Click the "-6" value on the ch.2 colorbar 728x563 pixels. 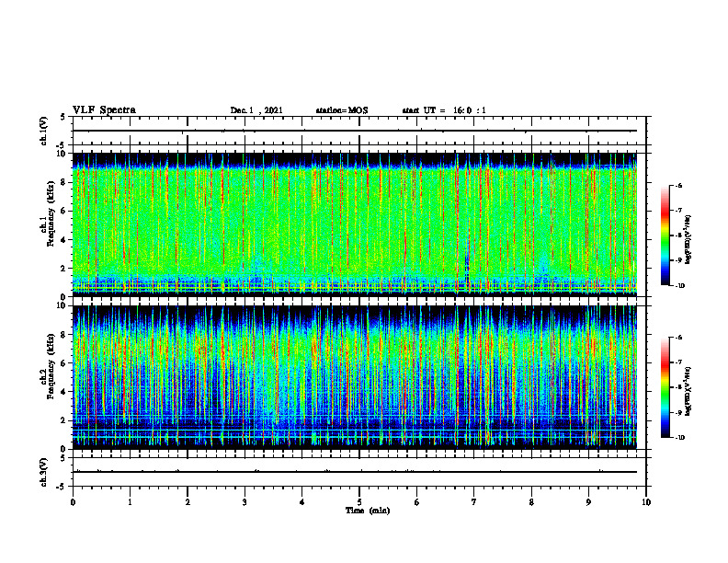tap(678, 338)
